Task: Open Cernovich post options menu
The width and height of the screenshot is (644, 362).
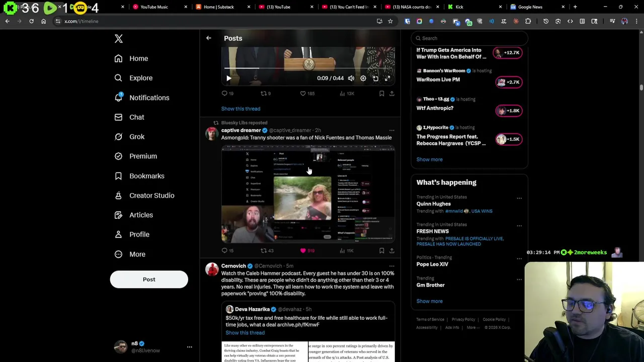Action: coord(392,266)
